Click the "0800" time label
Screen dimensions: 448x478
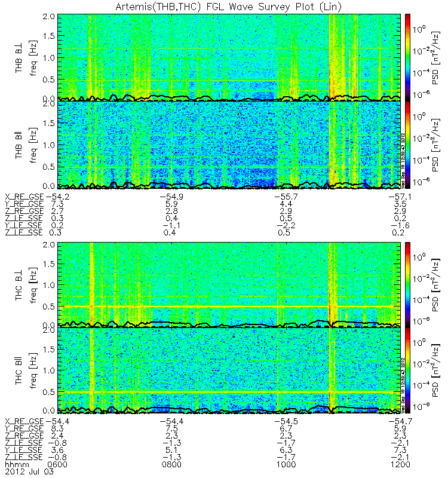(171, 465)
